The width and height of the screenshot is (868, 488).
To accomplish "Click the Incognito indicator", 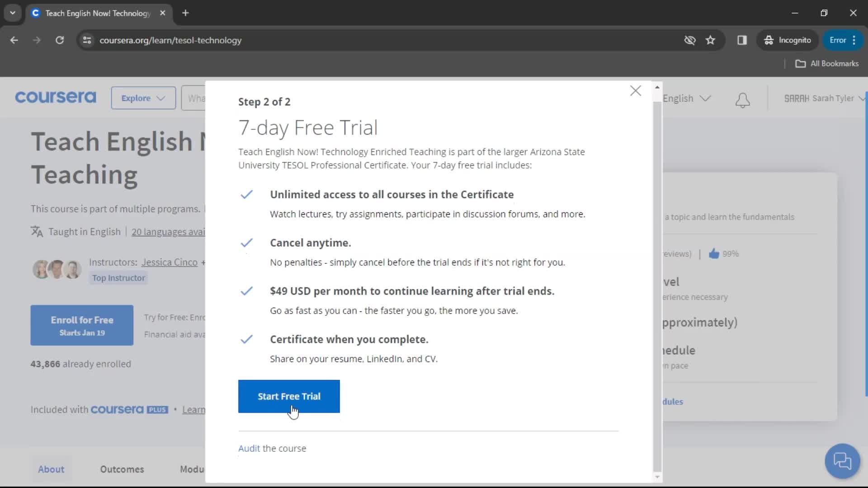I will point(788,40).
